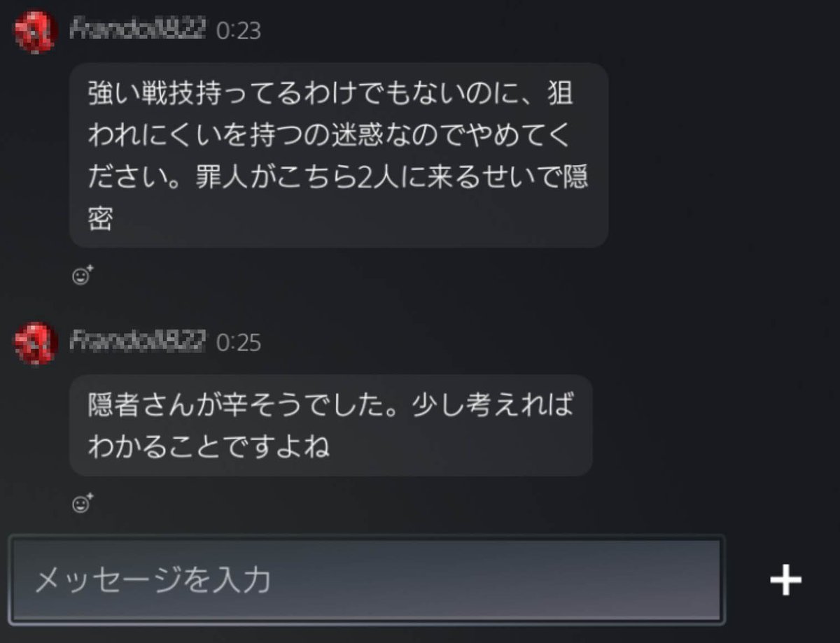This screenshot has width=840, height=643.
Task: Click the text 少し考えれば in second bubble
Action: pyautogui.click(x=492, y=405)
